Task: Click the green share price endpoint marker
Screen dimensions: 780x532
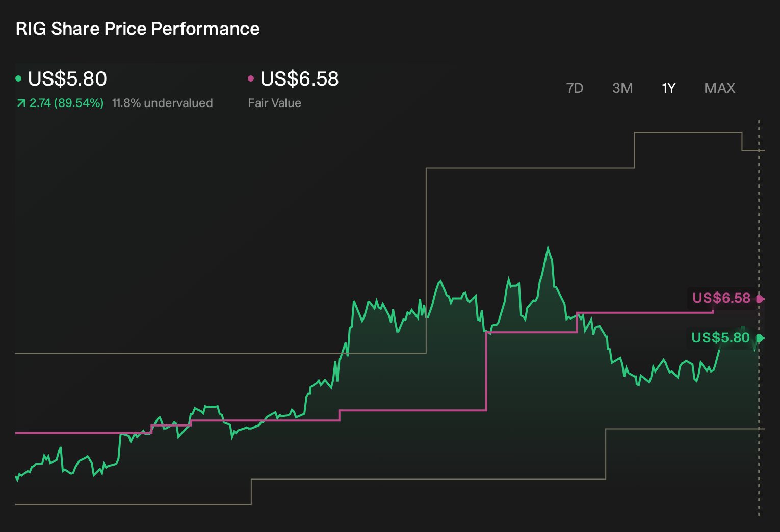Action: click(x=760, y=338)
